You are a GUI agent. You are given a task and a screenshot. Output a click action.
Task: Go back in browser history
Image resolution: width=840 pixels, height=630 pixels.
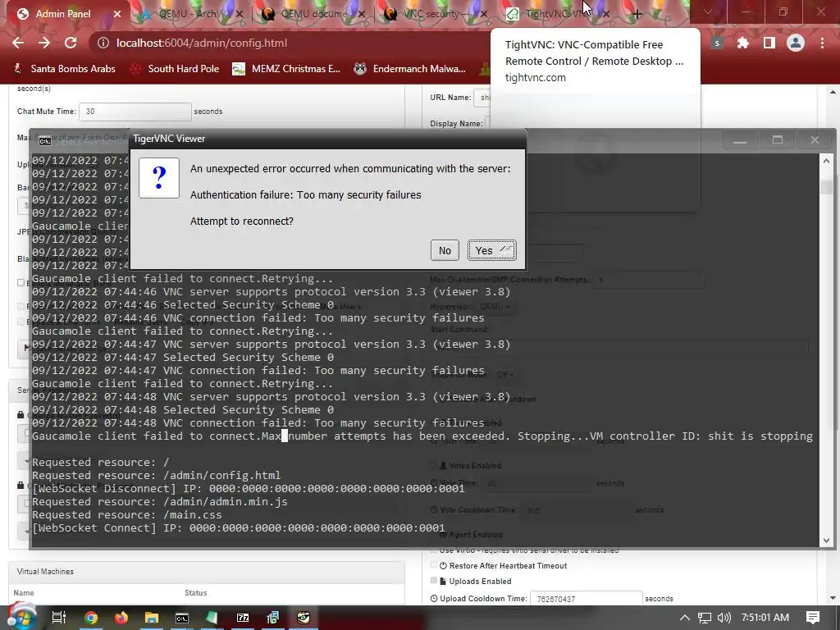(x=18, y=43)
